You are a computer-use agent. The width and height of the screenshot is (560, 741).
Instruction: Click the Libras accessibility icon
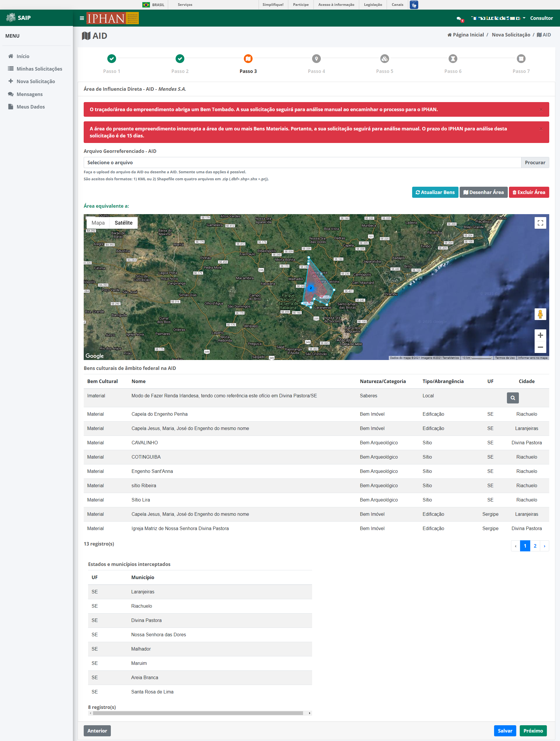pos(414,5)
